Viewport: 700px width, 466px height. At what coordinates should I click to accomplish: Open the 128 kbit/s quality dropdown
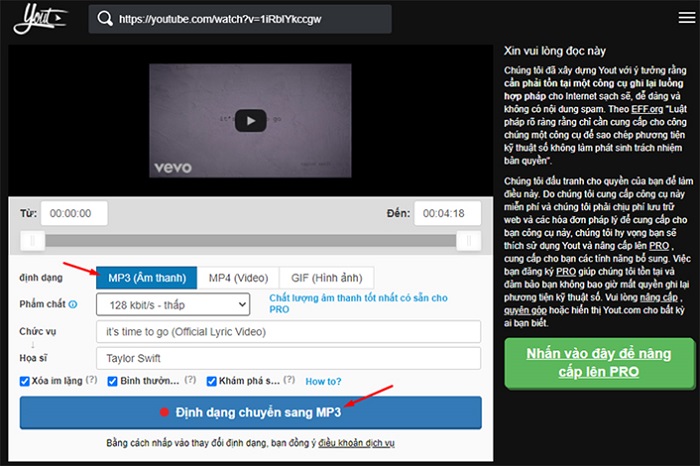click(x=172, y=304)
